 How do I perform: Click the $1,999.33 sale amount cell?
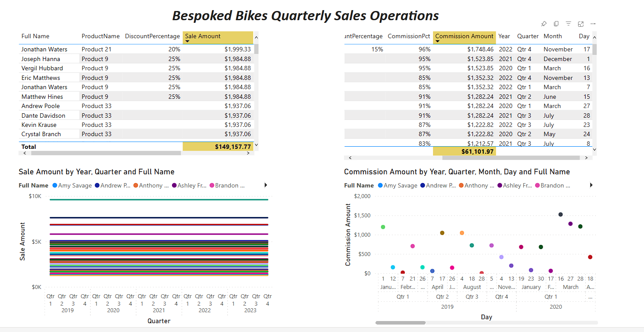pos(238,49)
